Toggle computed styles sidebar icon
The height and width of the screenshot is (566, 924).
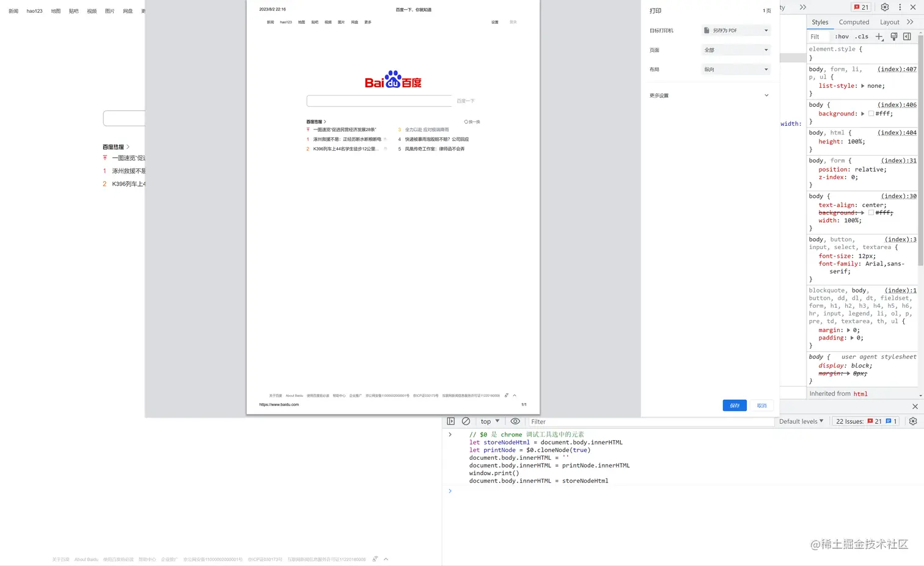pyautogui.click(x=907, y=37)
